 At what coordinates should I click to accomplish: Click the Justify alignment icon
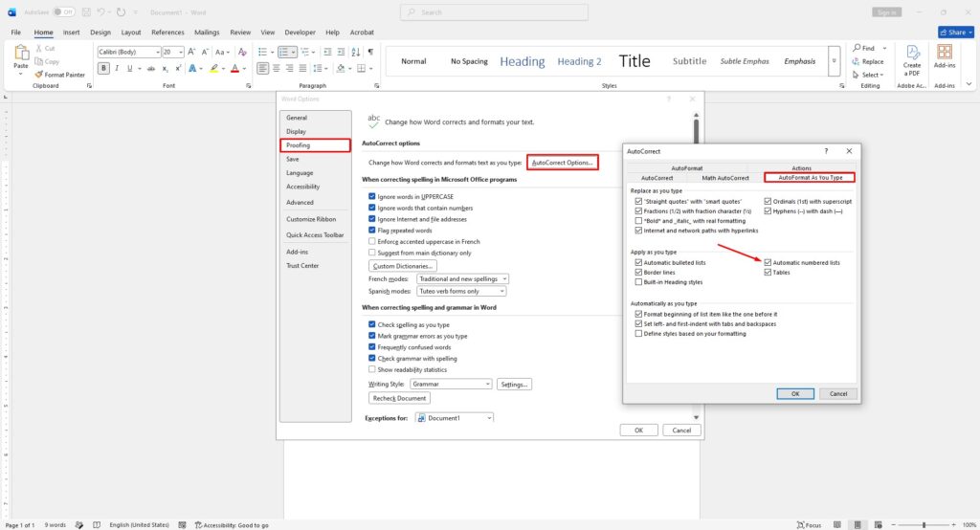[x=302, y=68]
